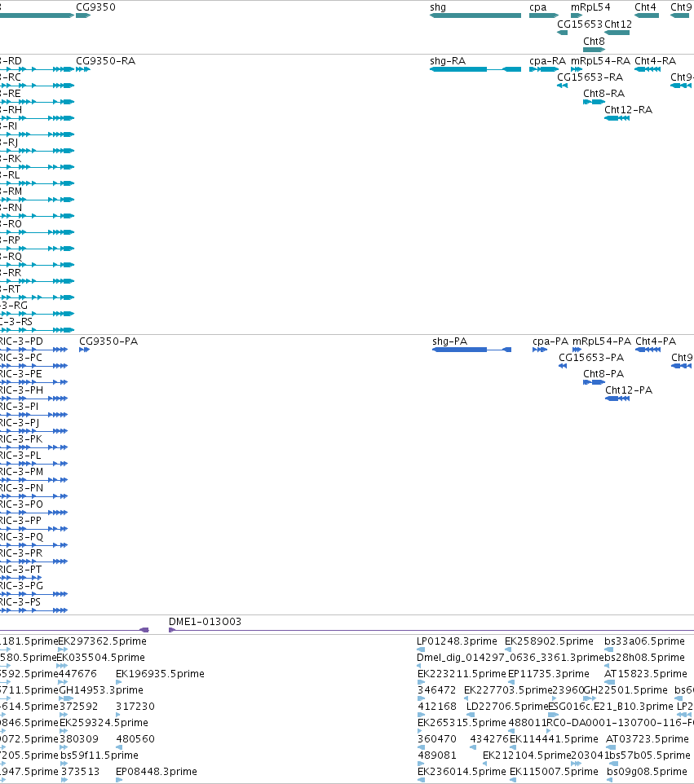Click the shg-RA transcript label

point(448,60)
